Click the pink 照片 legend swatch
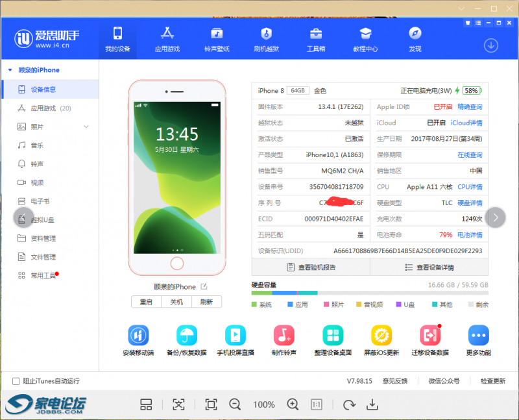The width and height of the screenshot is (519, 420). 326,304
